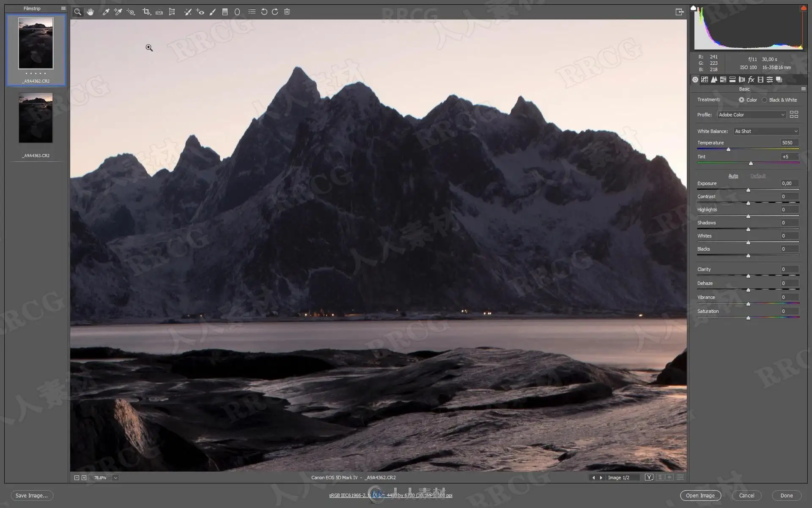Toggle full screen mode icon
Viewport: 812px width, 508px height.
point(679,12)
